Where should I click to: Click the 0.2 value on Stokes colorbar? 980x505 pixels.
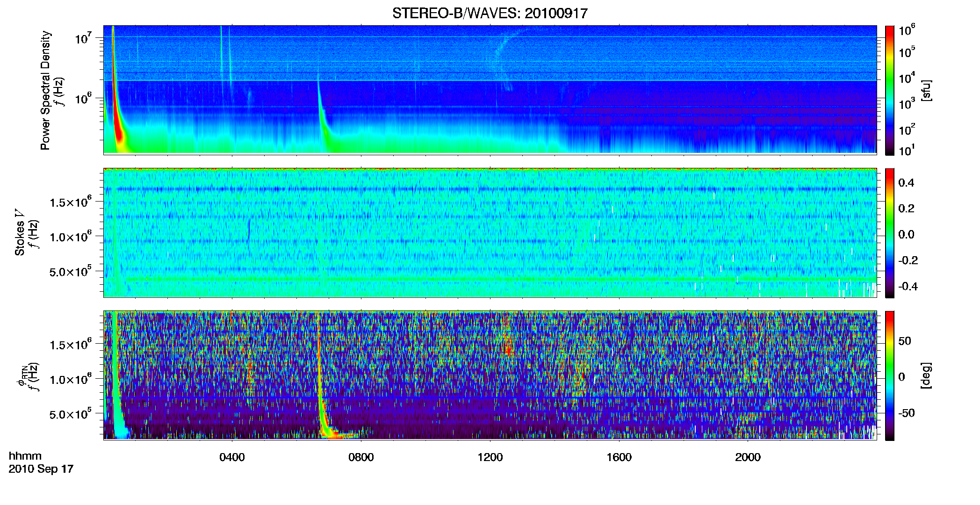pos(906,209)
